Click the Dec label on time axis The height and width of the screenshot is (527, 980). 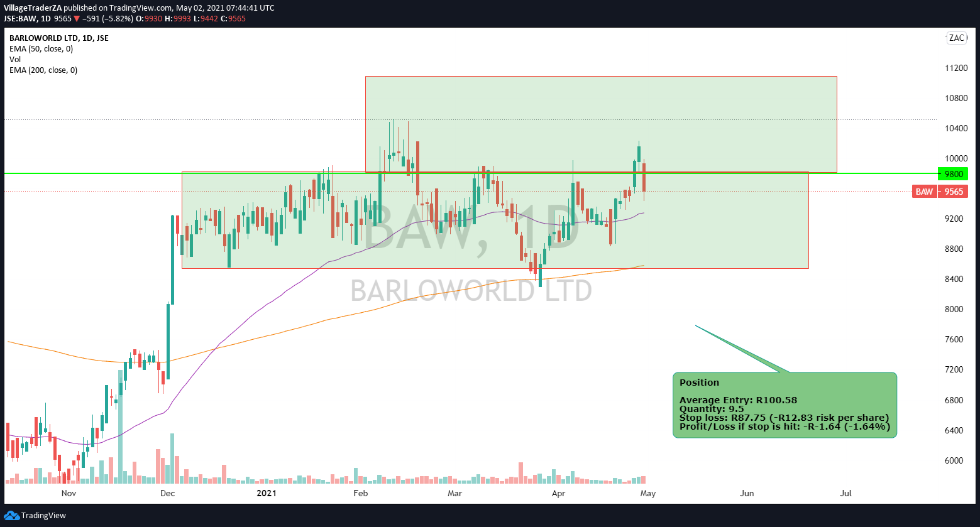(x=167, y=494)
